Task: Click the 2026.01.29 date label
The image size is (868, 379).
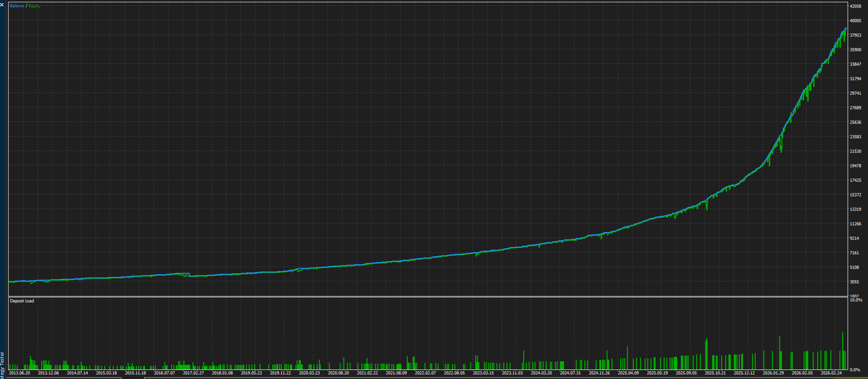Action: [773, 373]
